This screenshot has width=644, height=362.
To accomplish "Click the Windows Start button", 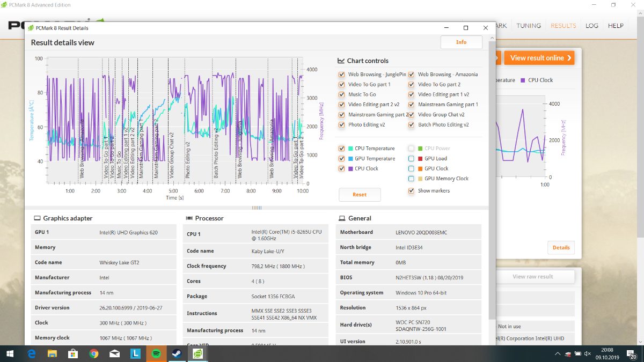I will [x=10, y=353].
